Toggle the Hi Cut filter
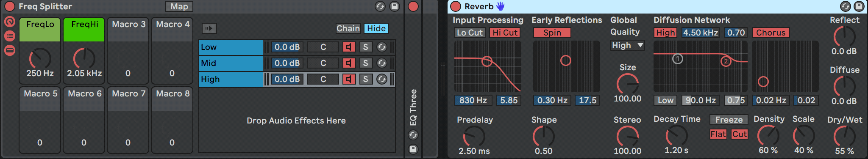 (505, 33)
